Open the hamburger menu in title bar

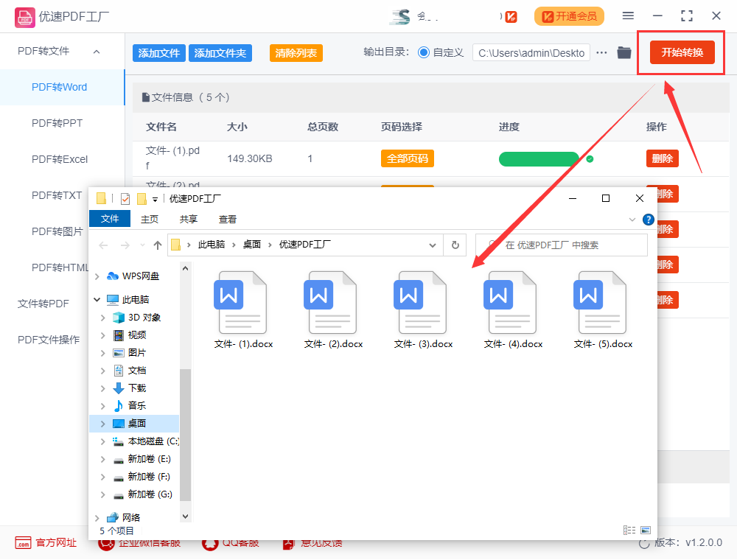(628, 16)
